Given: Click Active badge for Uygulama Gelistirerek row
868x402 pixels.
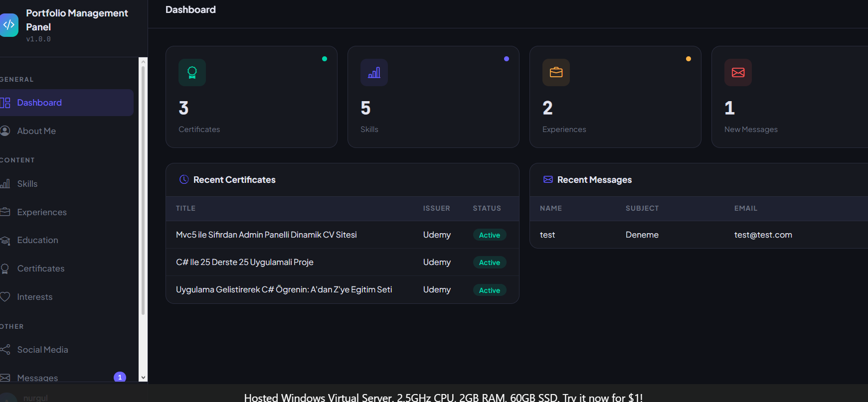Looking at the screenshot, I should (490, 290).
